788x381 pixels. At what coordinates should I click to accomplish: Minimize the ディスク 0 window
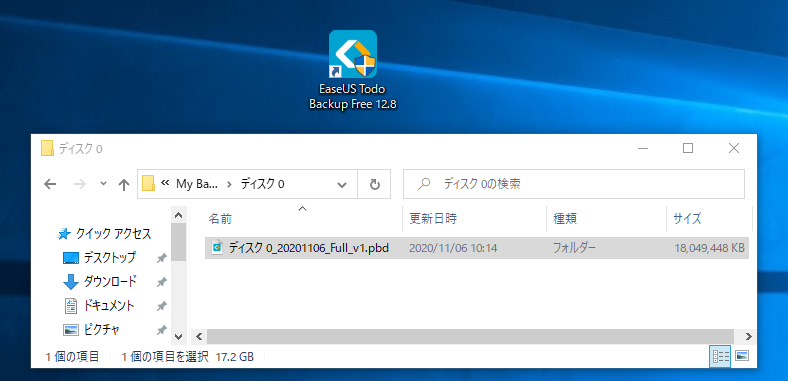pyautogui.click(x=642, y=148)
